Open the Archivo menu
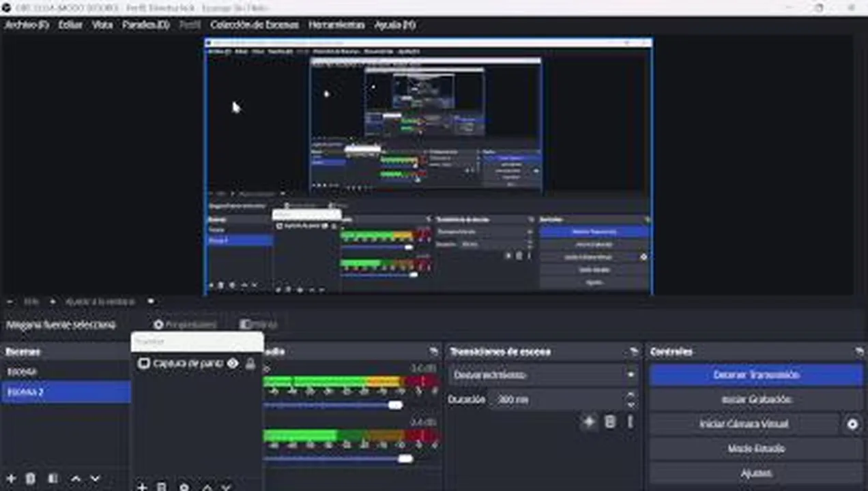The image size is (868, 491). [x=27, y=25]
